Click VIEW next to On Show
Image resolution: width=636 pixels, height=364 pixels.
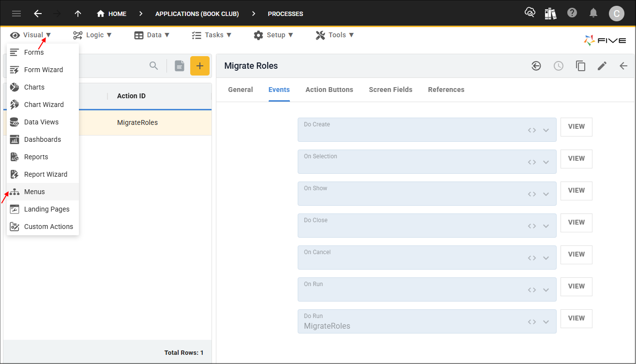[576, 190]
